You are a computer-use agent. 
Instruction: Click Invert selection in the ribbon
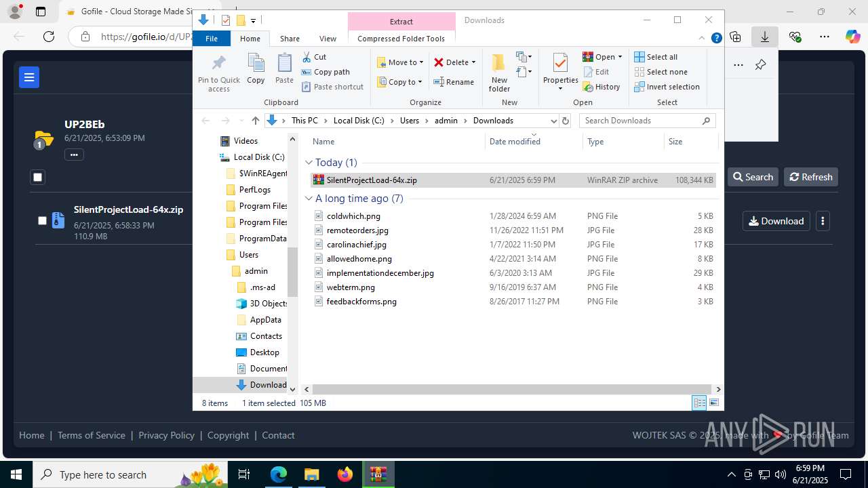(667, 87)
